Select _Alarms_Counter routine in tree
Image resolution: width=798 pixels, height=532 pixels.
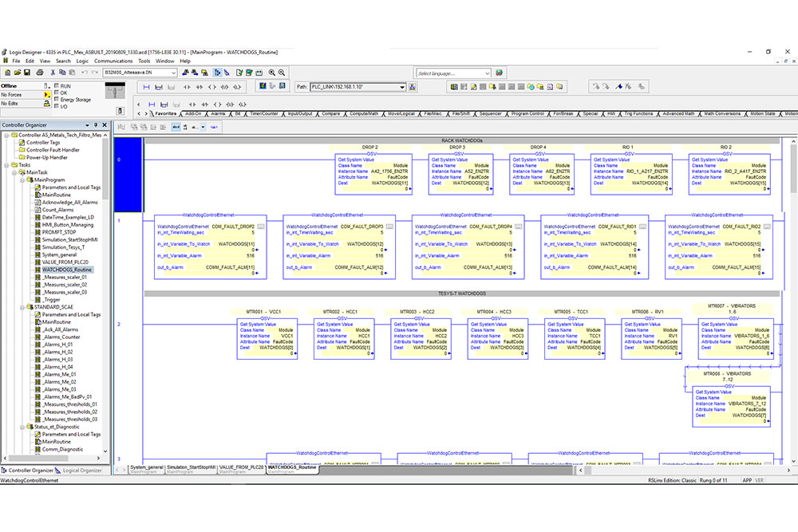[61, 337]
